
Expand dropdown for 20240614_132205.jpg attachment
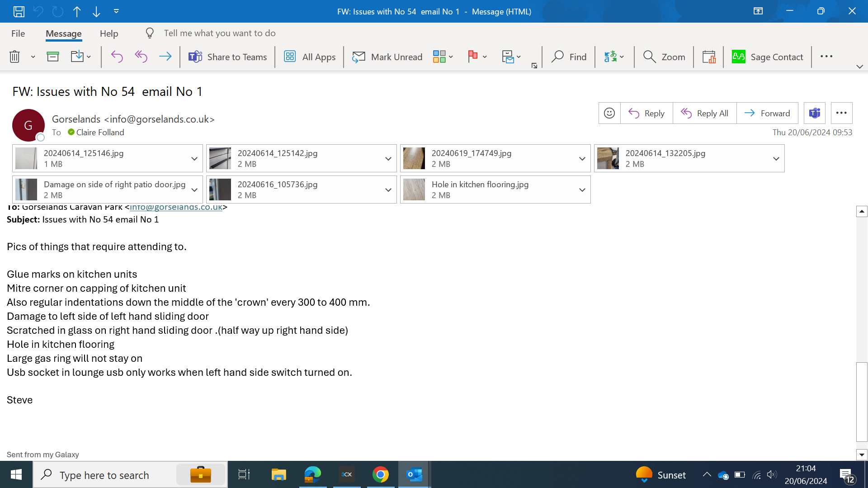pos(776,158)
